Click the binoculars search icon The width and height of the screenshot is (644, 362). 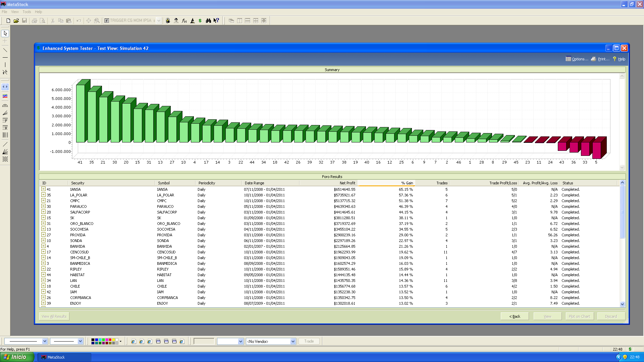tap(208, 20)
